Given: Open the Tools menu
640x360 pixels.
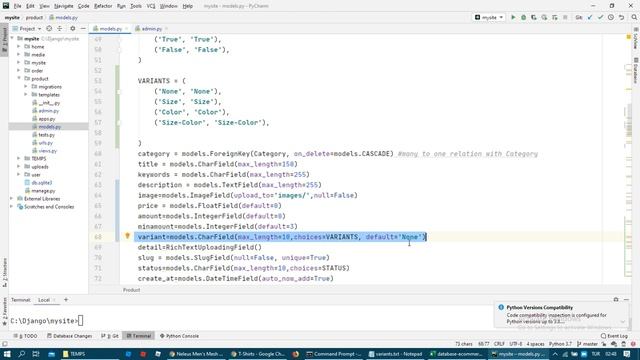Looking at the screenshot, I should click(x=136, y=6).
